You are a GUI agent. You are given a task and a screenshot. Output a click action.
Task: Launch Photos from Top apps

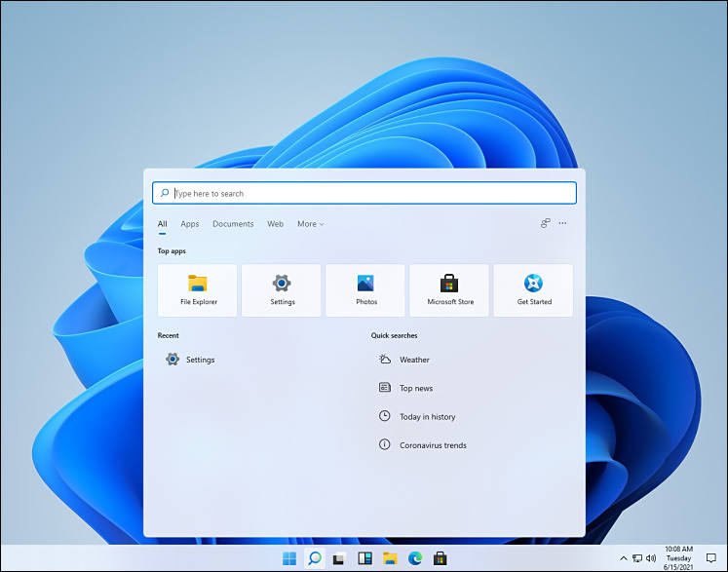coord(365,290)
